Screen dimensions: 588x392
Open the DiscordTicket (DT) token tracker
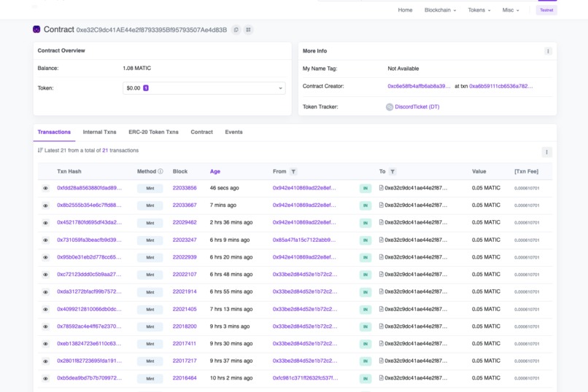417,106
